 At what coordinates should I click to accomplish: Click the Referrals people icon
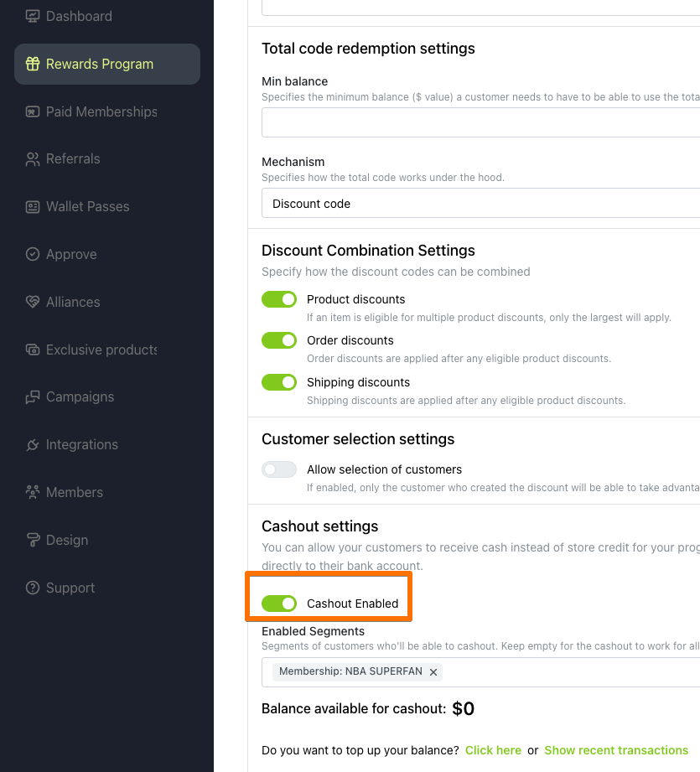[33, 159]
